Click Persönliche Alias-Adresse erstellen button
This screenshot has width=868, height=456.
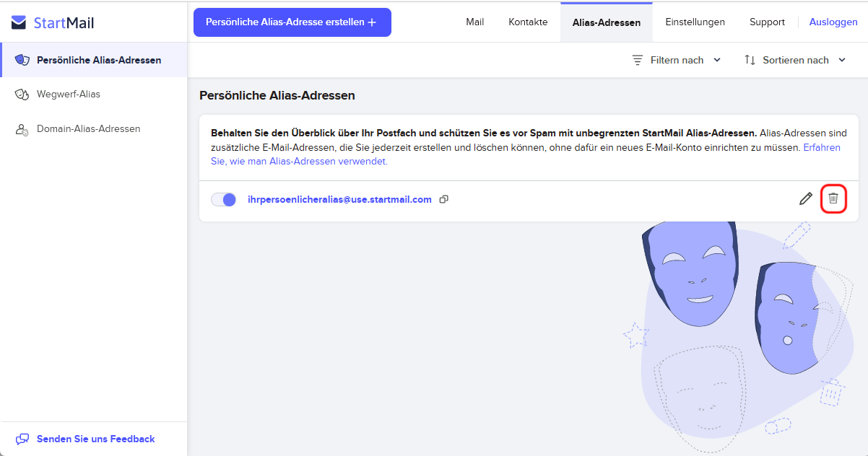pyautogui.click(x=292, y=22)
